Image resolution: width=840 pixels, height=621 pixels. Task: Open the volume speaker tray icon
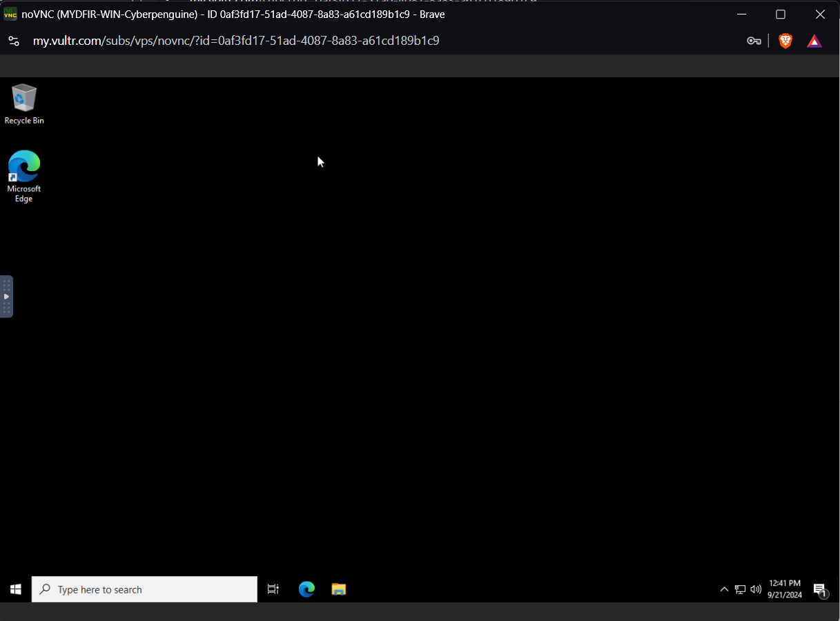click(756, 589)
